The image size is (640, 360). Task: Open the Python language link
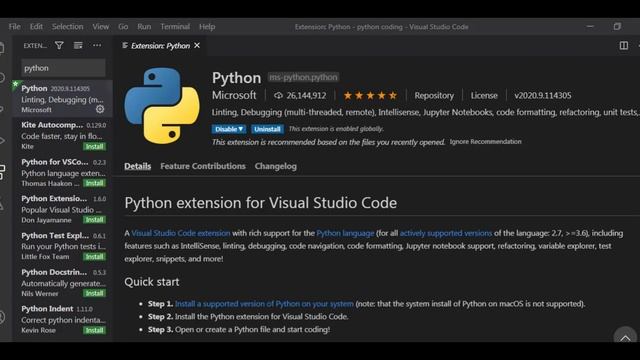tap(345, 233)
